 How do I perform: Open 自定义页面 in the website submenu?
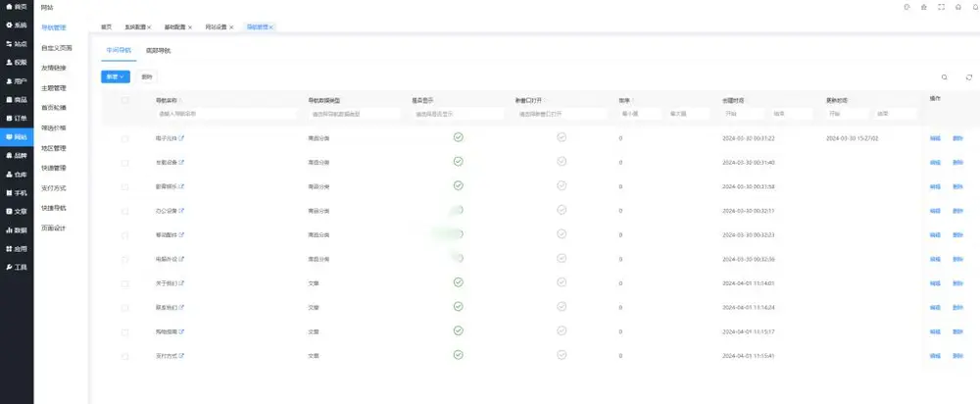point(57,48)
